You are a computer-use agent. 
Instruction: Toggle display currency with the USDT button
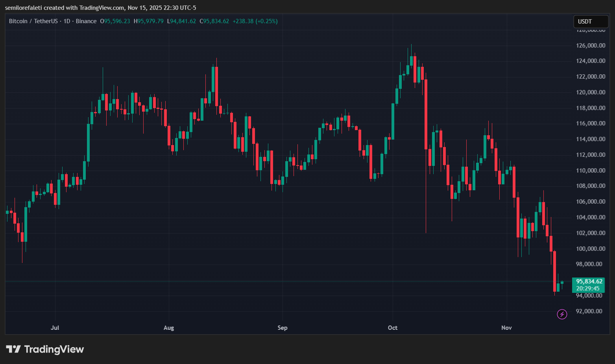tap(591, 22)
